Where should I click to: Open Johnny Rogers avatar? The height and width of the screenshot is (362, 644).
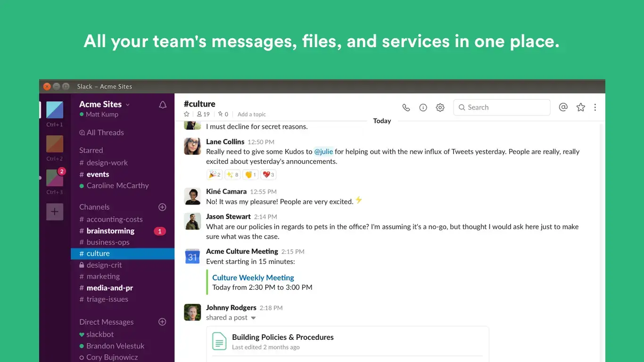192,313
